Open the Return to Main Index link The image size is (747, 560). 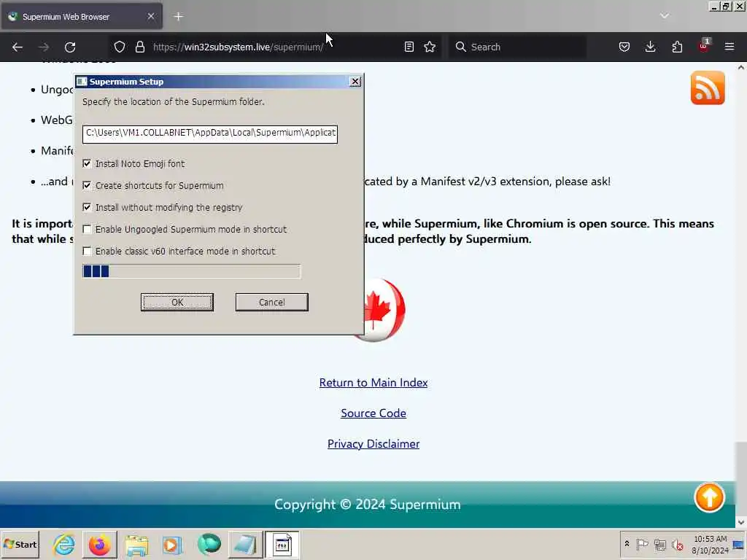tap(373, 383)
